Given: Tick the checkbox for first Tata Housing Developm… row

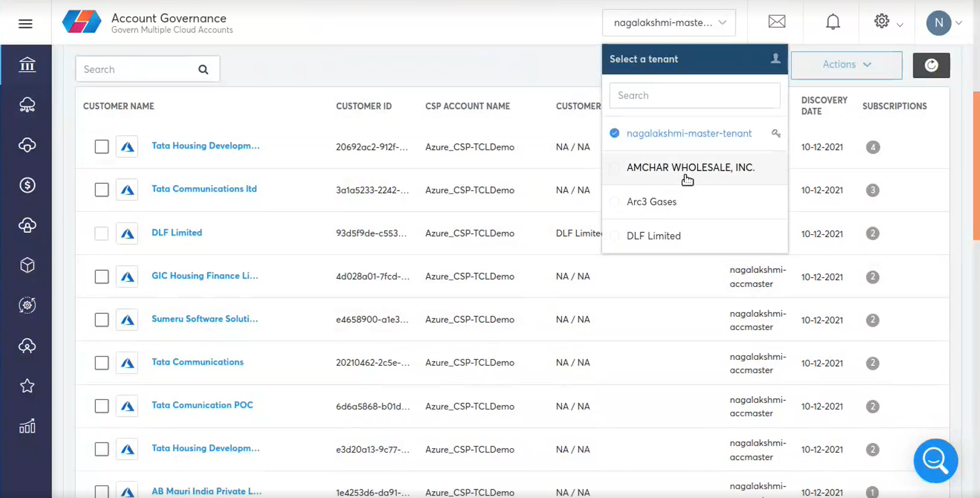Looking at the screenshot, I should [101, 147].
